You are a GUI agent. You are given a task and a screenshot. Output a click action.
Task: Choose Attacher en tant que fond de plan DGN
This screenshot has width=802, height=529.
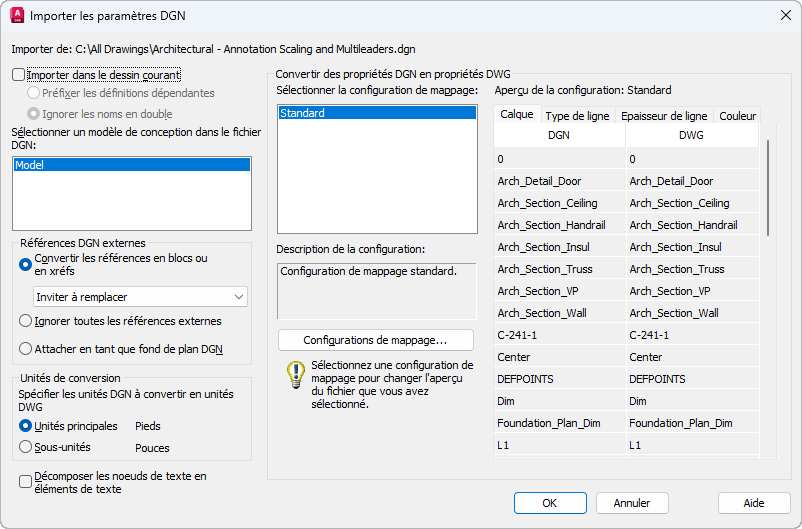pos(26,349)
